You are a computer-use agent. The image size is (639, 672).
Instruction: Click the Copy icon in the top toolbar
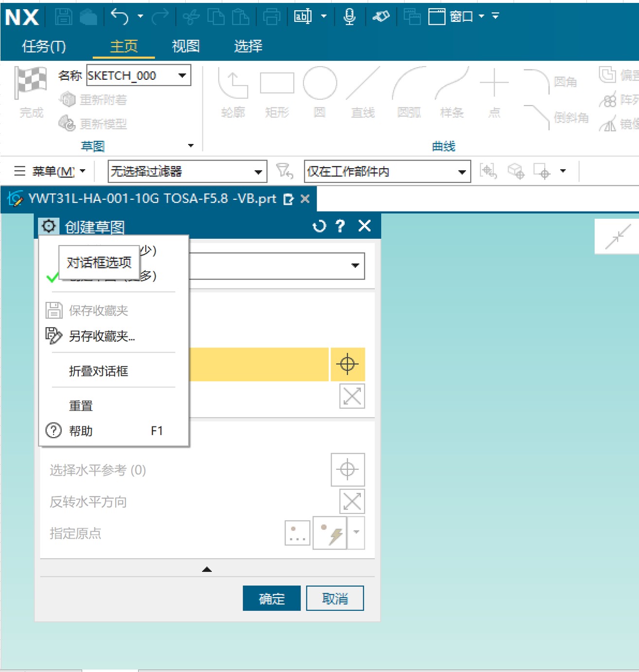(x=216, y=17)
